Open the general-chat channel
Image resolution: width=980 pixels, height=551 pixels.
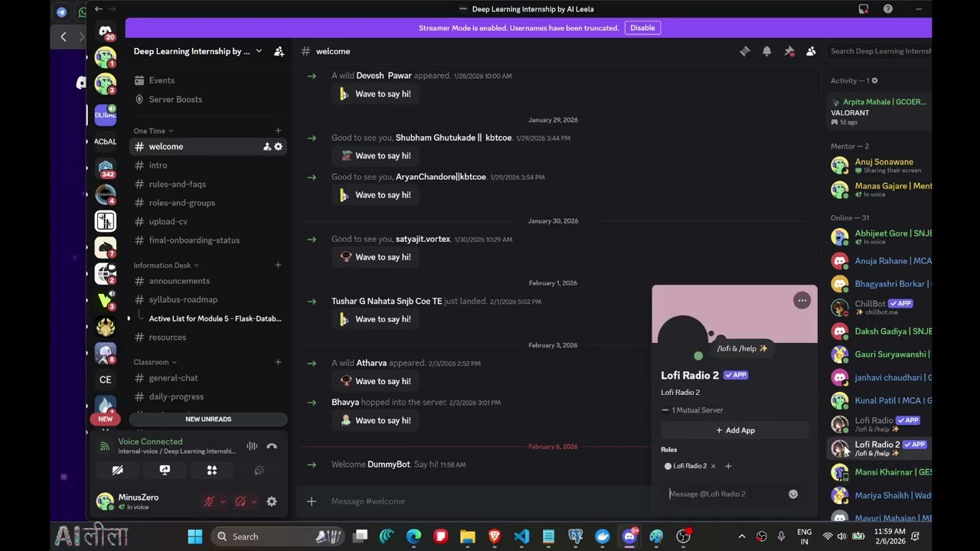(208, 378)
